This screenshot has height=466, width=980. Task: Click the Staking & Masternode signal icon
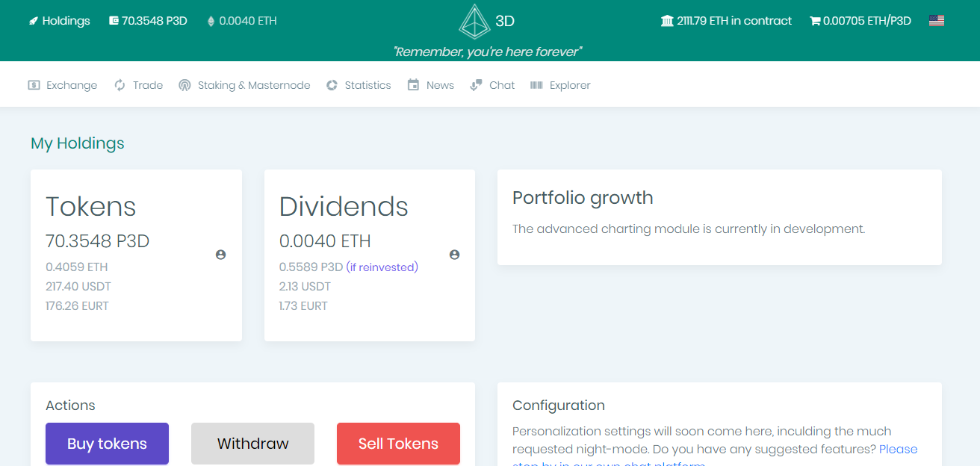tap(184, 85)
